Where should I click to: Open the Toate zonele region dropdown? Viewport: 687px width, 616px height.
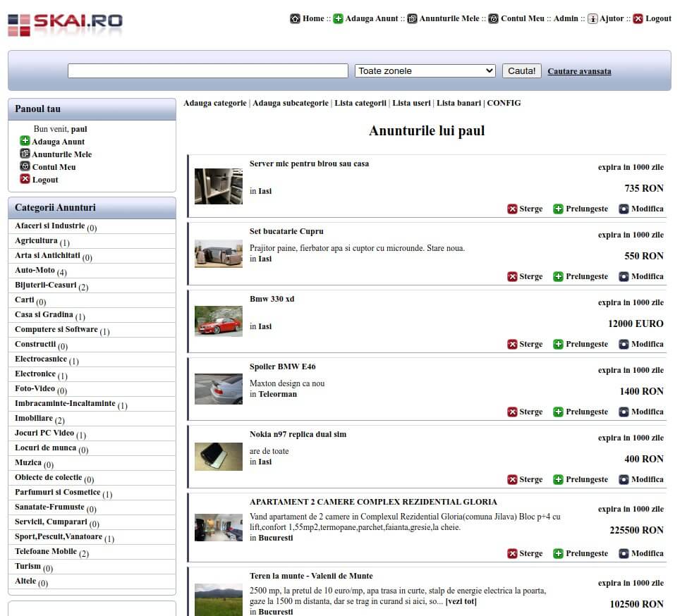click(425, 71)
